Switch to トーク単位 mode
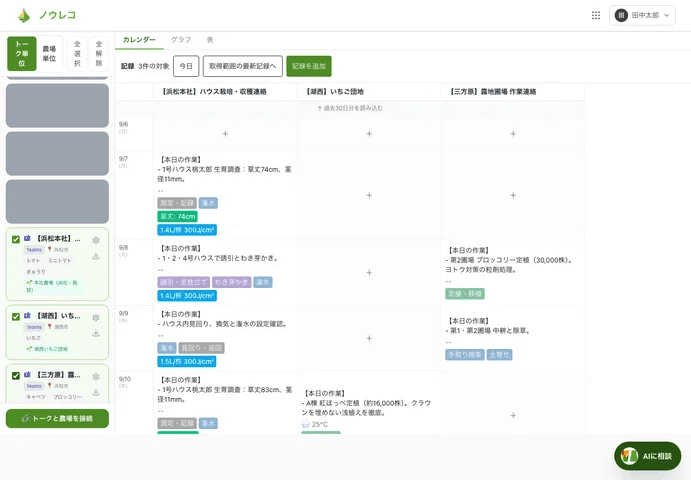 (x=22, y=54)
